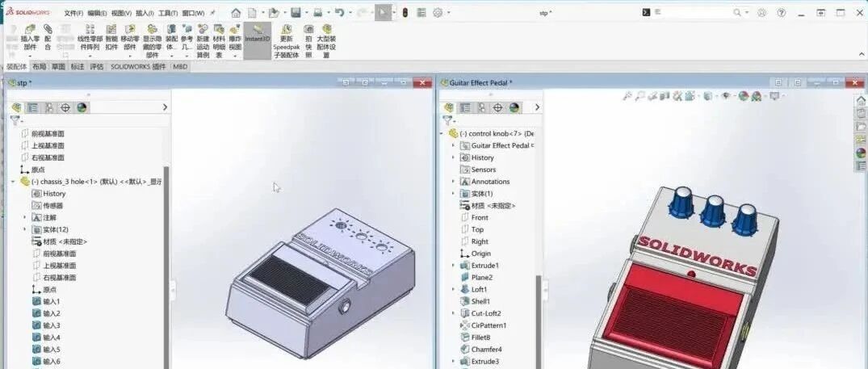Click 插入零部件 insert components tool
The height and width of the screenshot is (369, 868).
tap(30, 40)
